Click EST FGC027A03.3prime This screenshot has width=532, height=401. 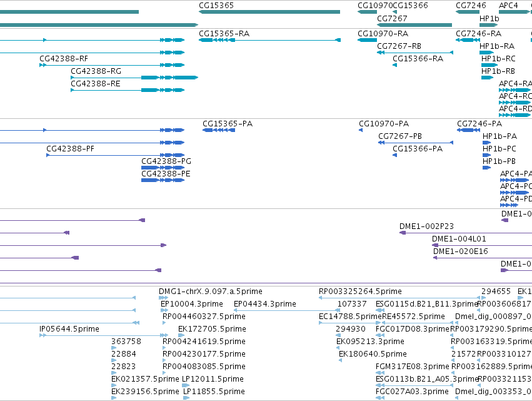412,392
